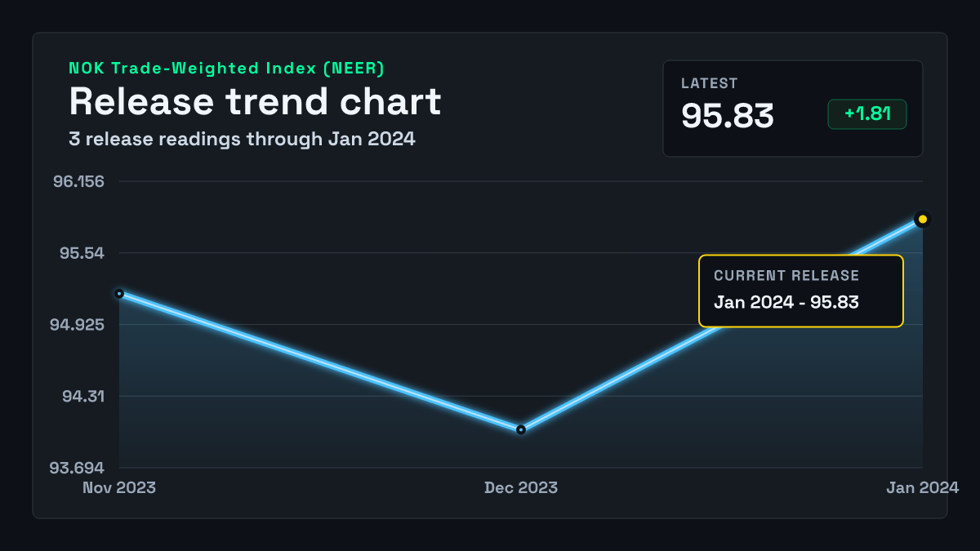Viewport: 980px width, 551px height.
Task: Open the Current Release tooltip box
Action: point(801,291)
